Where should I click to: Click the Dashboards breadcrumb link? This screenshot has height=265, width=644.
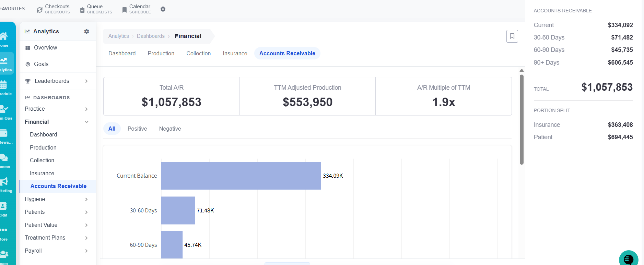pos(151,36)
